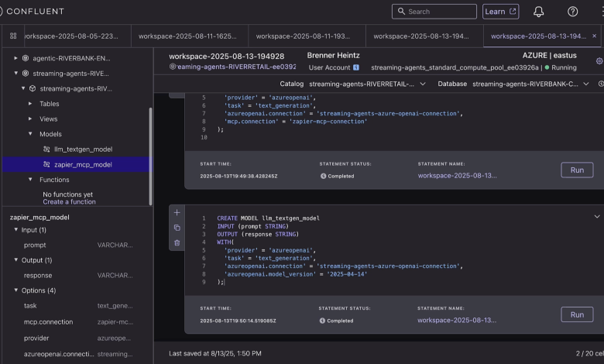Image resolution: width=604 pixels, height=364 pixels.
Task: Click the Running status indicator
Action: pos(561,67)
